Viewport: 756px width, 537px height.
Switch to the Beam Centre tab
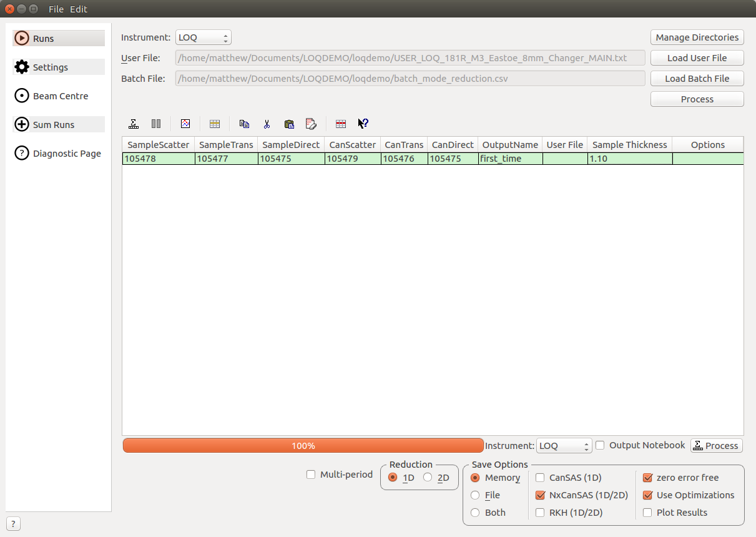60,96
